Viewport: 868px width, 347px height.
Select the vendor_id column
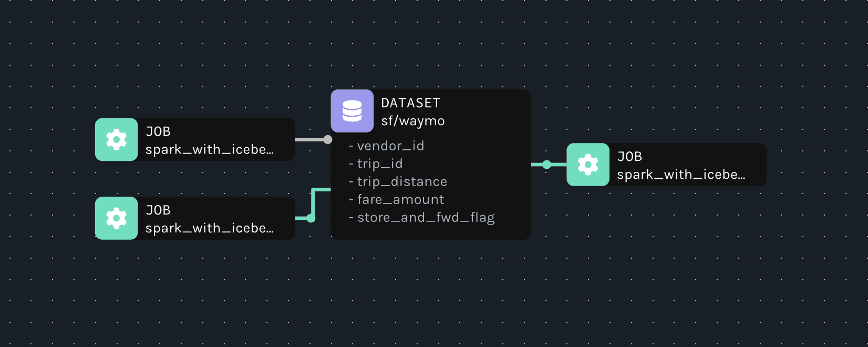pos(390,146)
